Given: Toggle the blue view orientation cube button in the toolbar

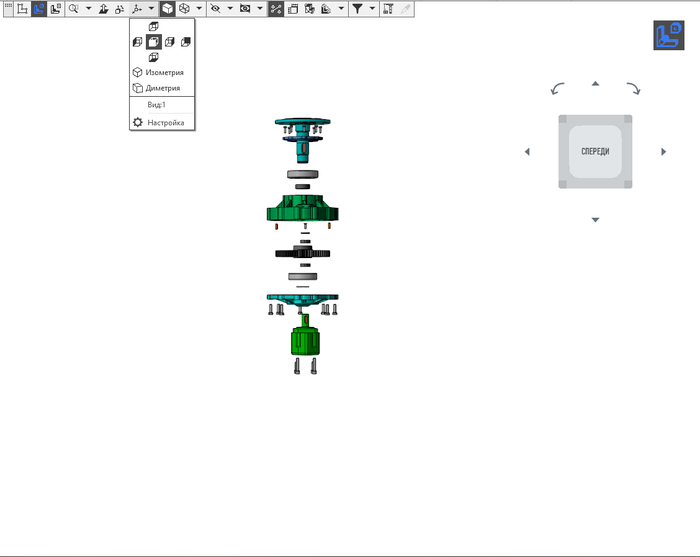Looking at the screenshot, I should pos(39,9).
